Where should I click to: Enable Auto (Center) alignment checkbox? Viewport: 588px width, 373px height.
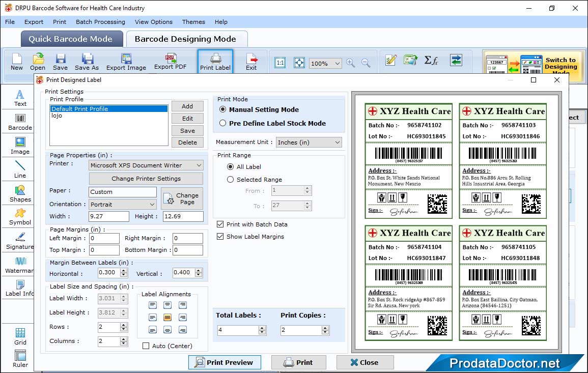(146, 346)
